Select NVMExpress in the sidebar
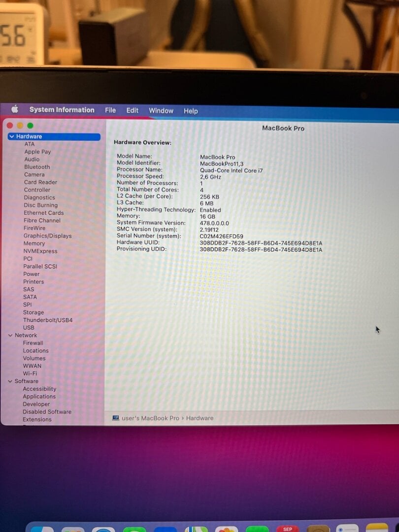 (40, 251)
